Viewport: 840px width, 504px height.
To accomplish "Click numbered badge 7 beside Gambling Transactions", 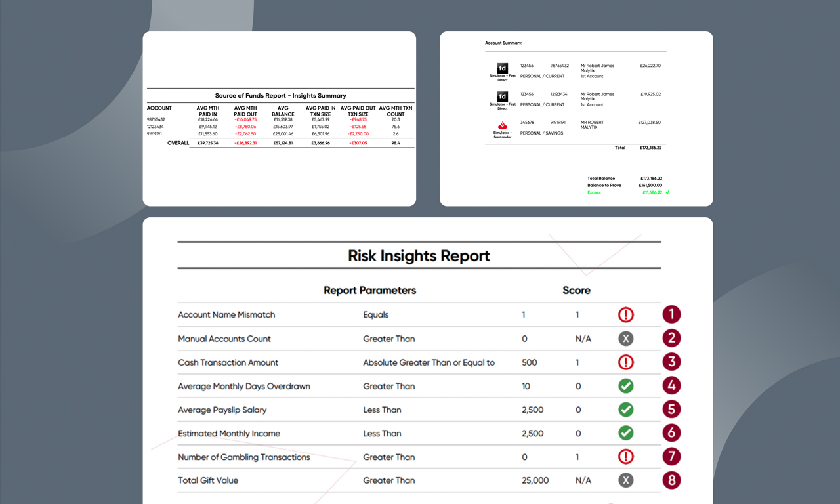I will (671, 456).
